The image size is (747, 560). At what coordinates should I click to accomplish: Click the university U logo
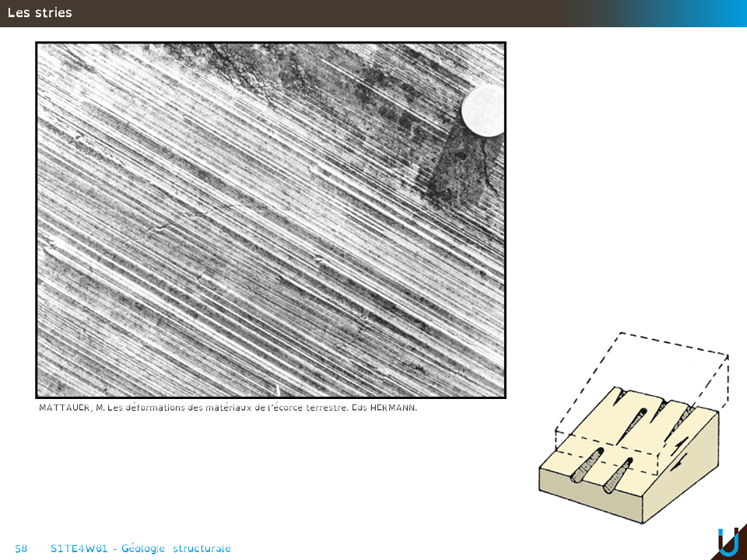pyautogui.click(x=728, y=542)
